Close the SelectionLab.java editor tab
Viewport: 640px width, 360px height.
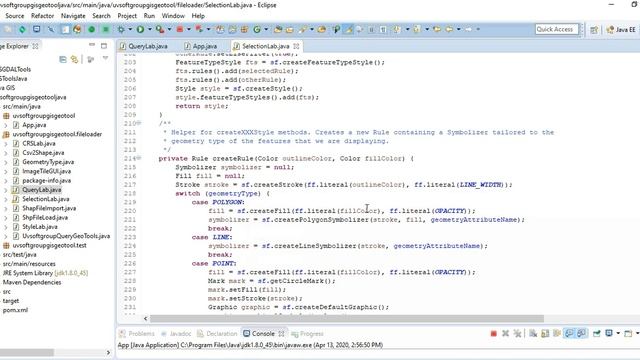click(x=296, y=46)
